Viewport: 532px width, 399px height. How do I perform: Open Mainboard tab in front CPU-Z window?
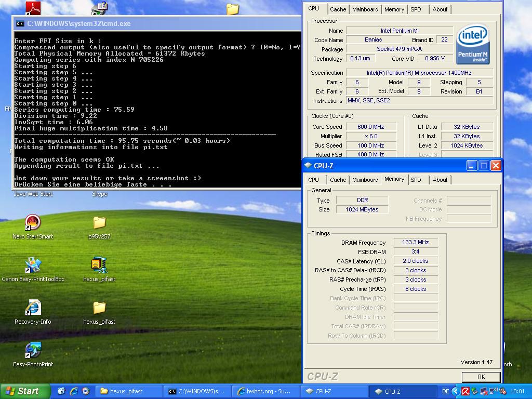[x=365, y=180]
